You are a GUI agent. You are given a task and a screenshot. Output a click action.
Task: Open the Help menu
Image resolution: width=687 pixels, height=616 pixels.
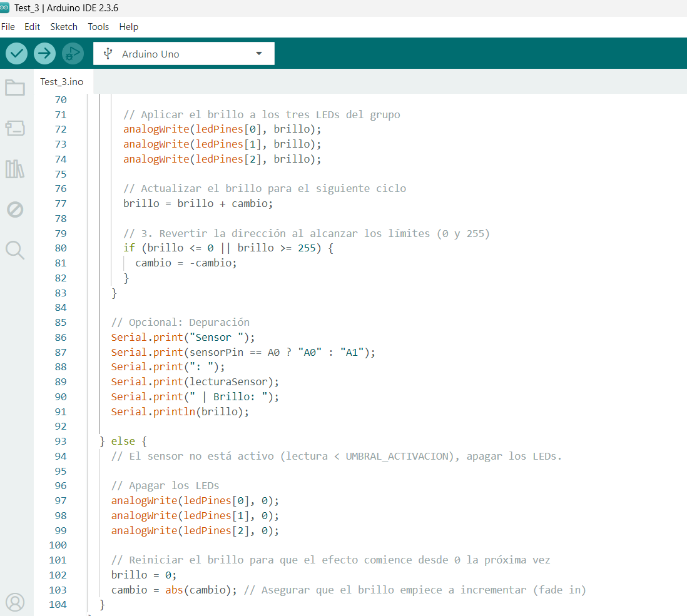click(x=129, y=27)
